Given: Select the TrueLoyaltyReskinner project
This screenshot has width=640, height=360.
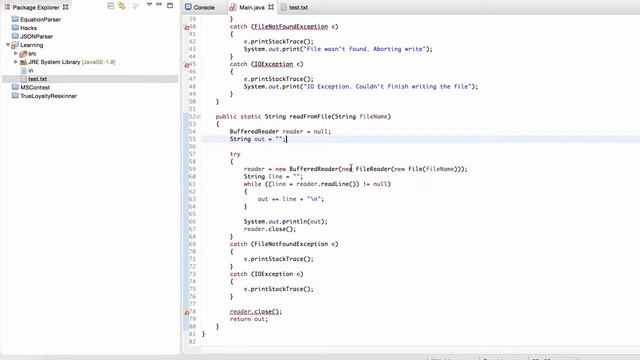Looking at the screenshot, I should coord(49,96).
